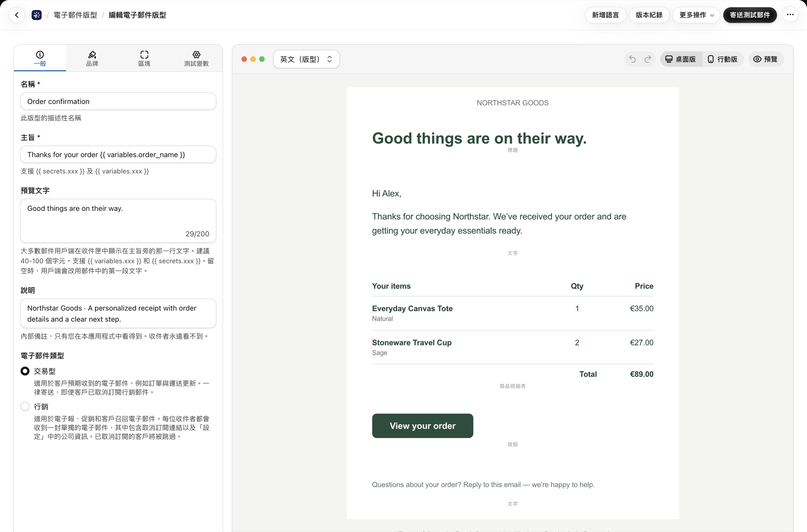Click 電子郵件版型 breadcrumb link
807x532 pixels.
pos(75,15)
